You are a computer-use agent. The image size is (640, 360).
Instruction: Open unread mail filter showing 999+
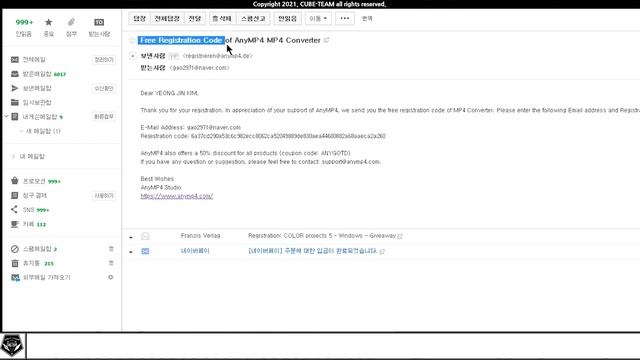pyautogui.click(x=24, y=27)
